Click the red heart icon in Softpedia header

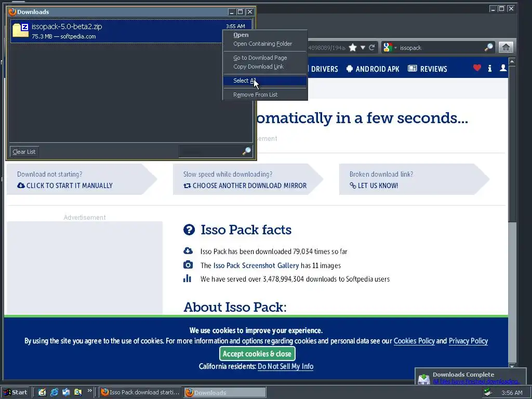coord(477,68)
